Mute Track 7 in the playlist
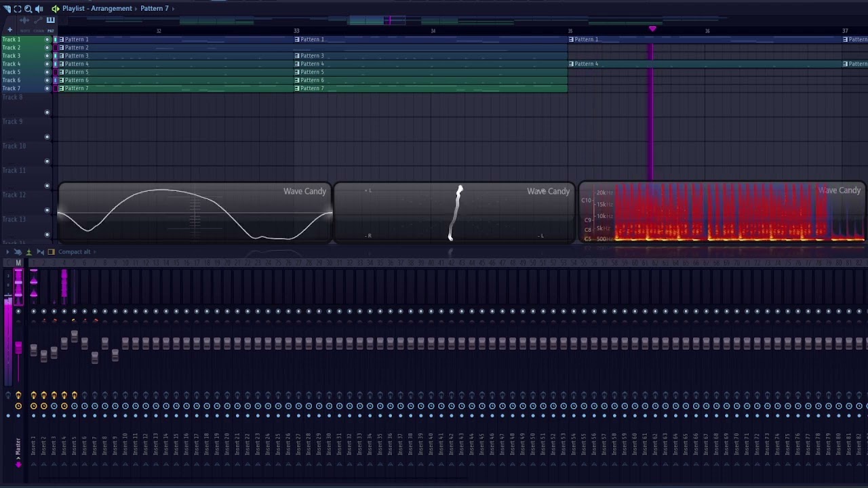868x488 pixels. click(47, 88)
